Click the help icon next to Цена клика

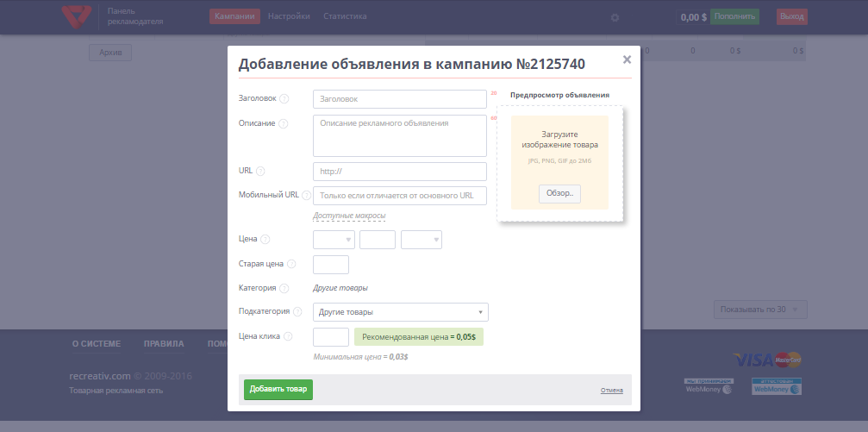coord(288,337)
